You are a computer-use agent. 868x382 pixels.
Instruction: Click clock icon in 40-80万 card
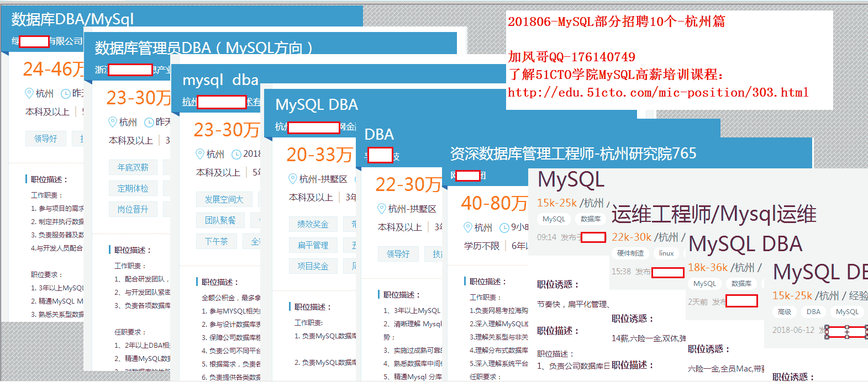[504, 228]
